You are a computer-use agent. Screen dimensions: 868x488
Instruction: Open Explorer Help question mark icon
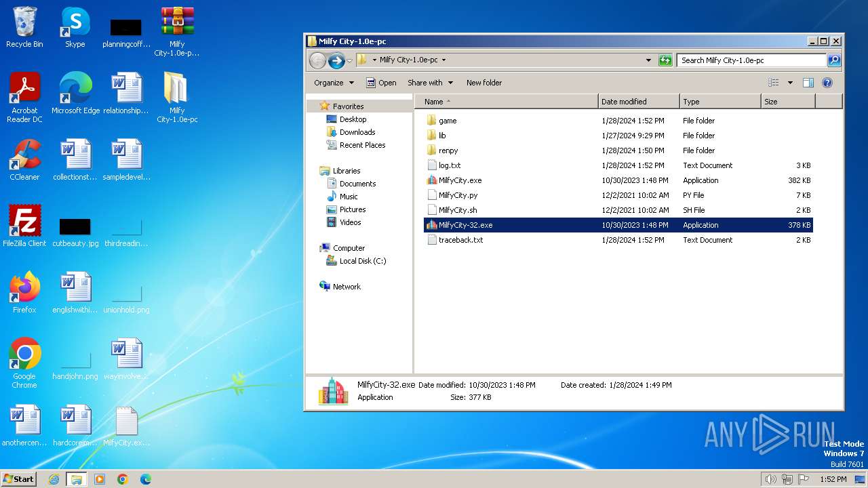click(x=827, y=83)
